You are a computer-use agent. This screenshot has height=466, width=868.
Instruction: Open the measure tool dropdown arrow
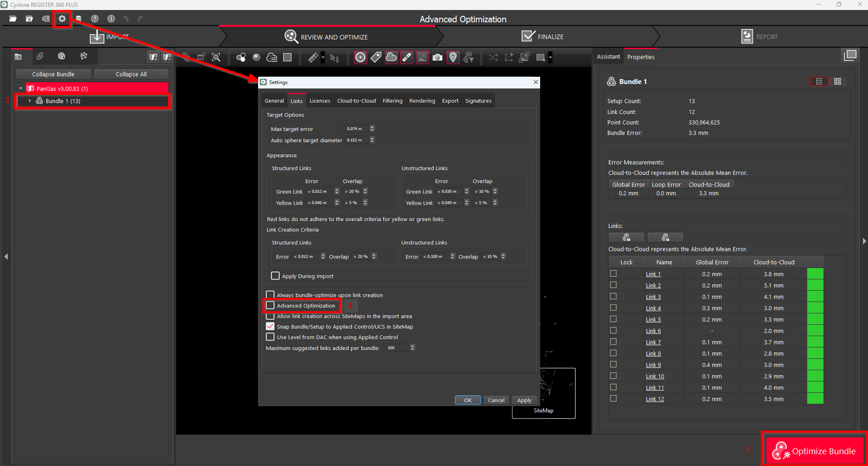323,58
